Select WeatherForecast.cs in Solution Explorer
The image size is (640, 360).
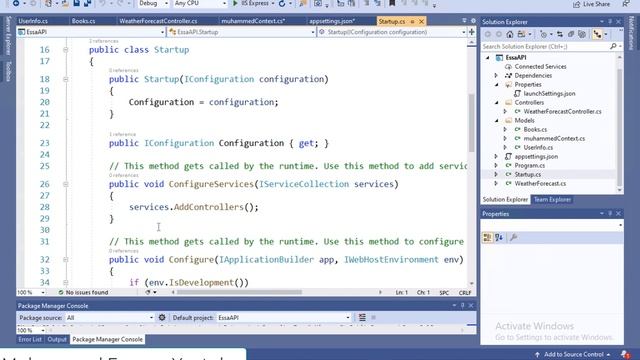540,183
